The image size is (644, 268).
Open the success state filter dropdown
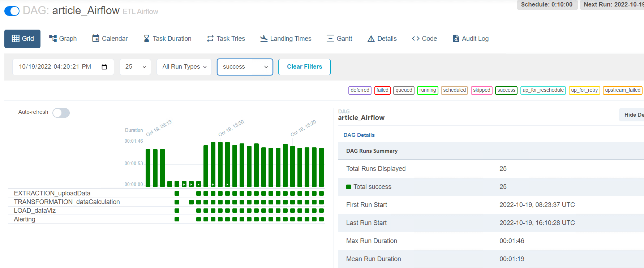245,67
